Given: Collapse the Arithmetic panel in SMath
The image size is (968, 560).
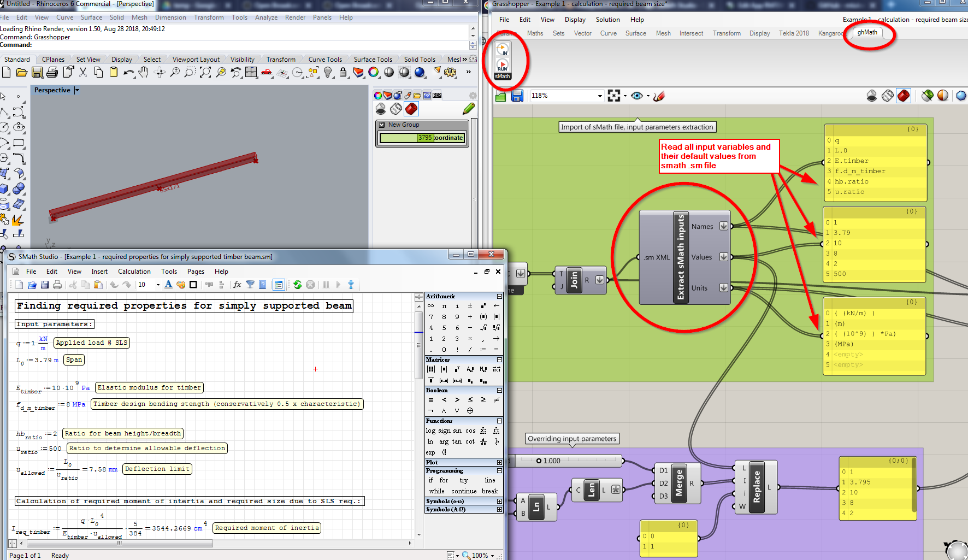Looking at the screenshot, I should point(499,296).
